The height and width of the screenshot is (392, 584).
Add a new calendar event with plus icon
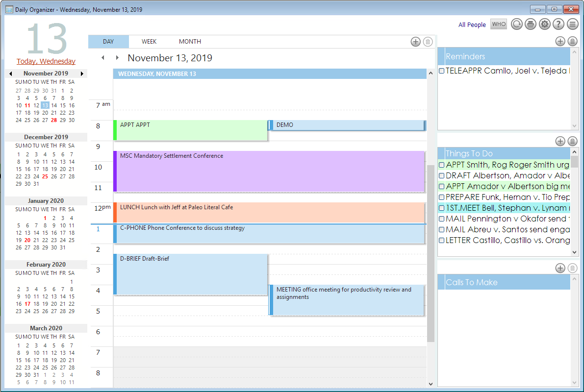point(415,42)
